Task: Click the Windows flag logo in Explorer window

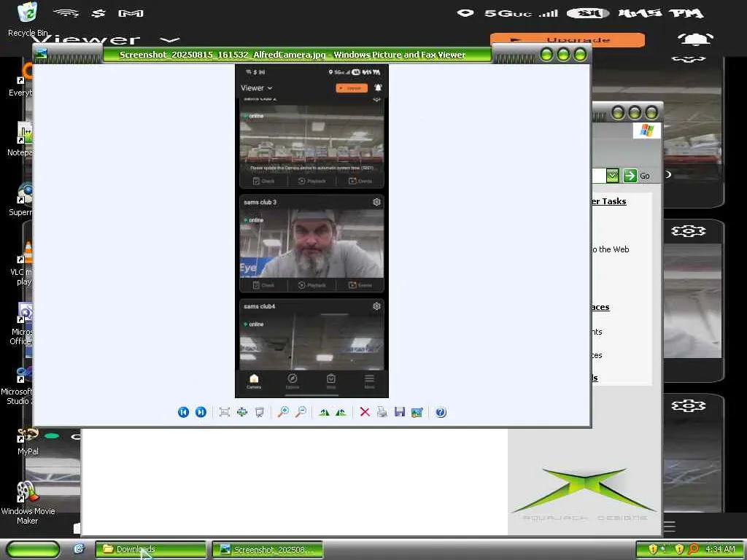Action: pos(646,130)
